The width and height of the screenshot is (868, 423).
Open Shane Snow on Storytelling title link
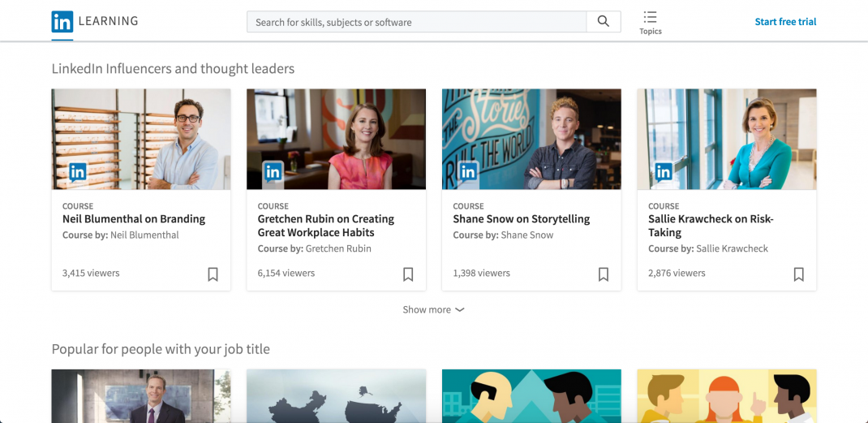click(x=521, y=219)
